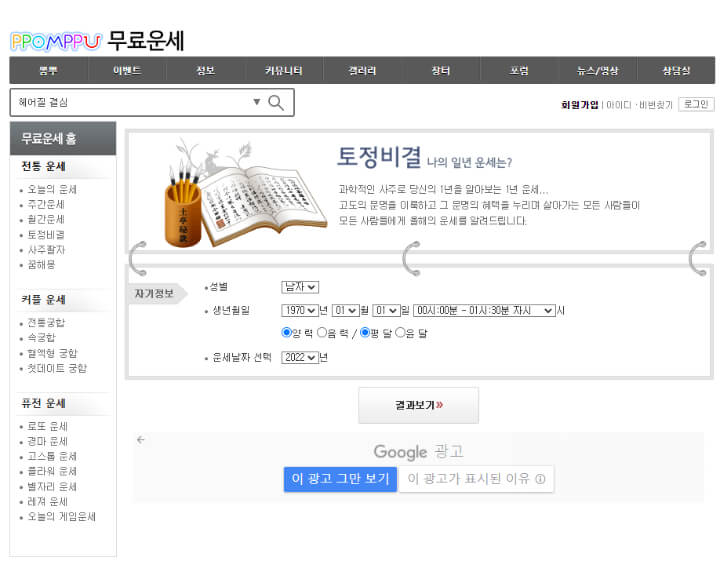Click the 로그인 button
The width and height of the screenshot is (720, 561).
(696, 104)
